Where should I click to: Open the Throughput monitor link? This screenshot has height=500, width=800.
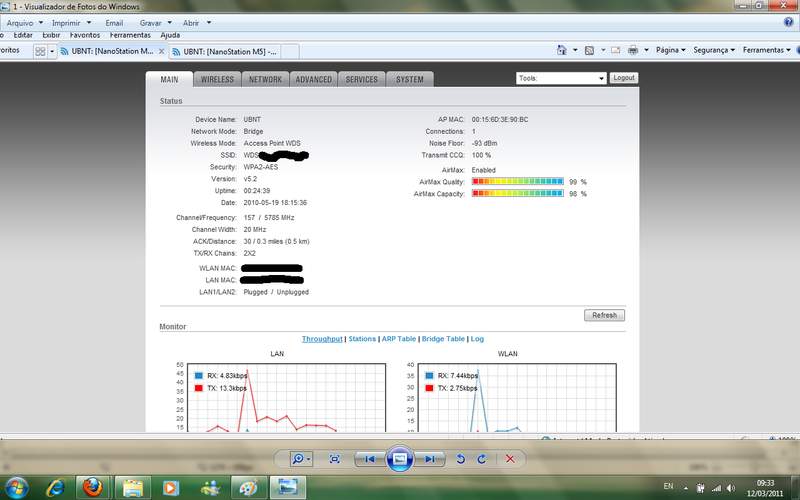pyautogui.click(x=322, y=339)
